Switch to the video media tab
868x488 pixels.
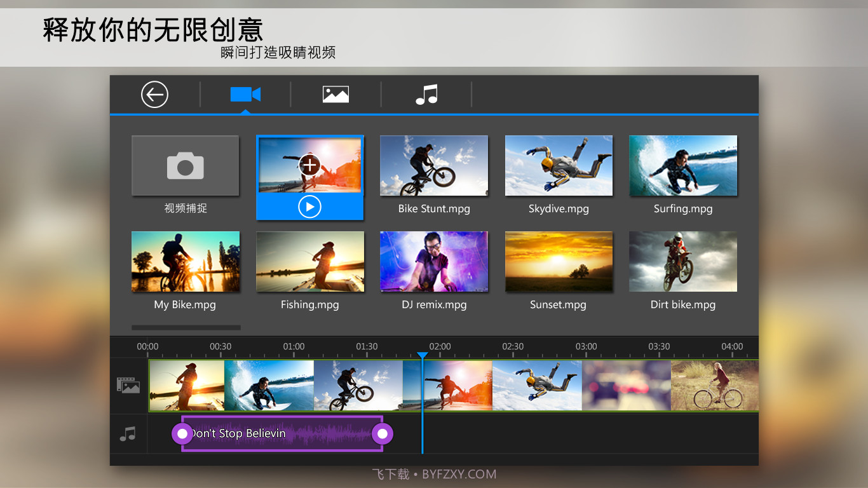[x=245, y=94]
